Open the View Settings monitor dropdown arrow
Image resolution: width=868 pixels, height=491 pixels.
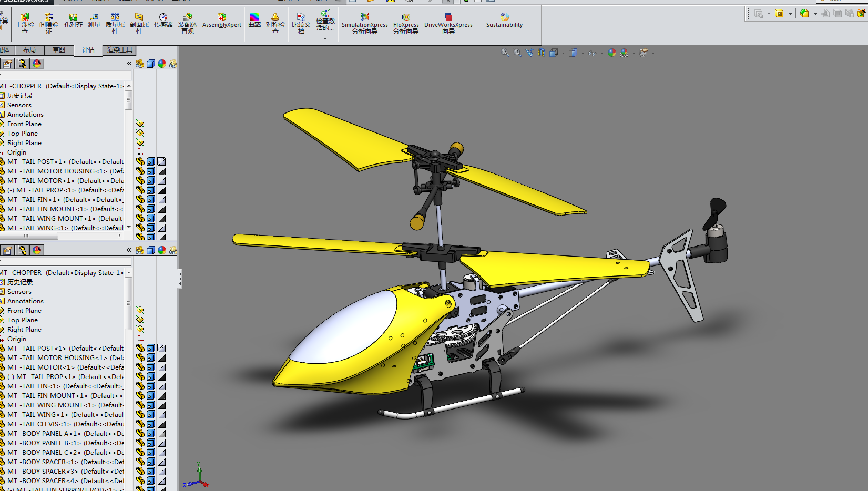(653, 53)
